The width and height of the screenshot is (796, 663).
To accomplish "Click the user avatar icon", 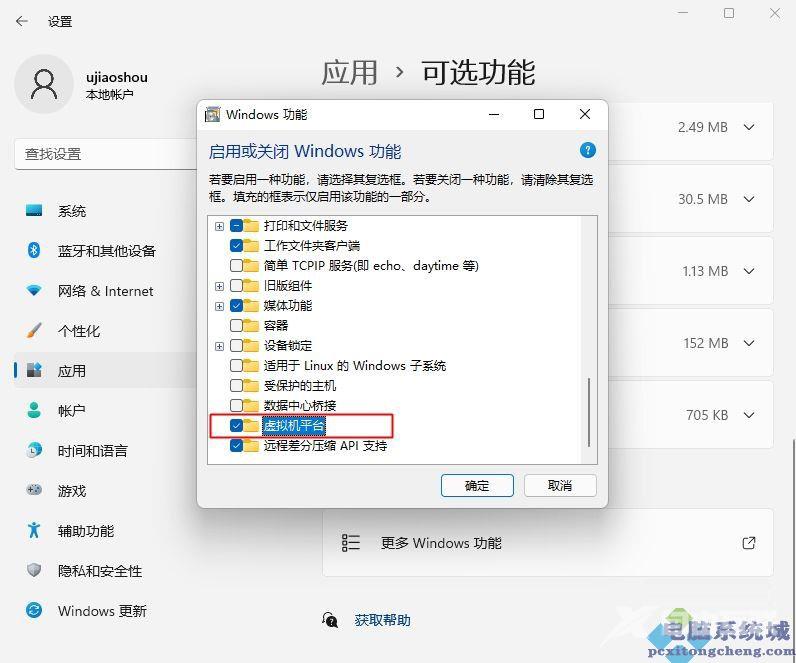I will click(x=44, y=84).
